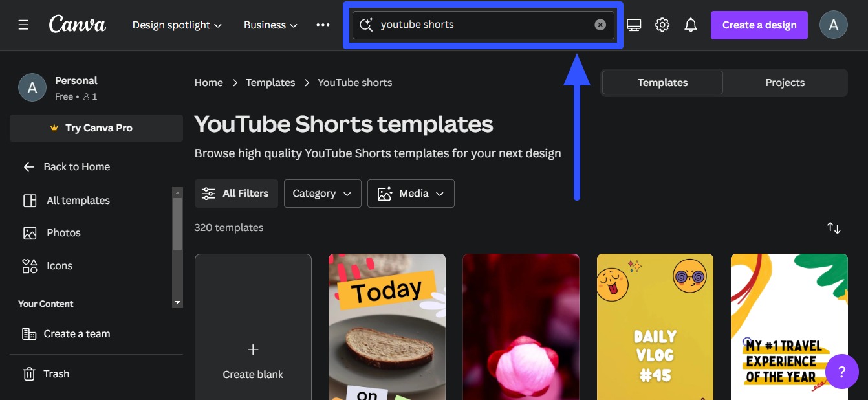Navigate to Home via the breadcrumb
868x400 pixels.
tap(208, 82)
